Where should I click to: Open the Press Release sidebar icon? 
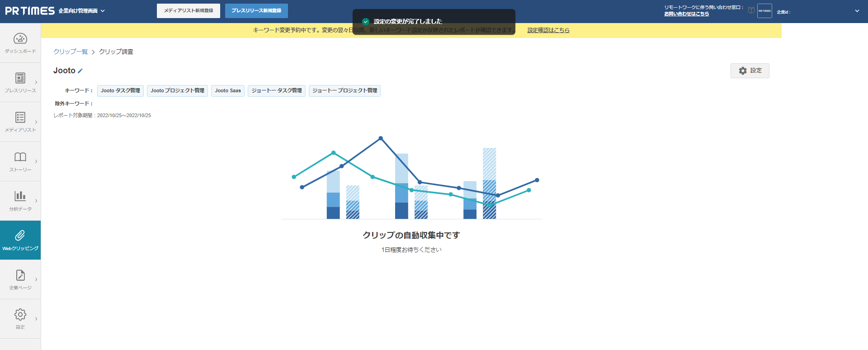coord(20,78)
